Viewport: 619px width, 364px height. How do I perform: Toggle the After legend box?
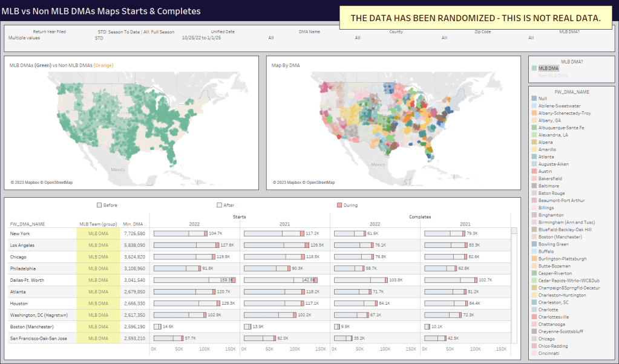[x=220, y=205]
